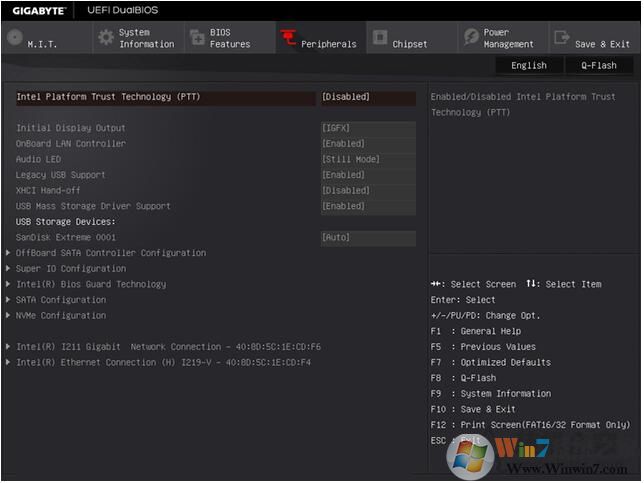Viewport: 644px width, 483px height.
Task: Click the red Peripherals tab icon
Action: [288, 38]
